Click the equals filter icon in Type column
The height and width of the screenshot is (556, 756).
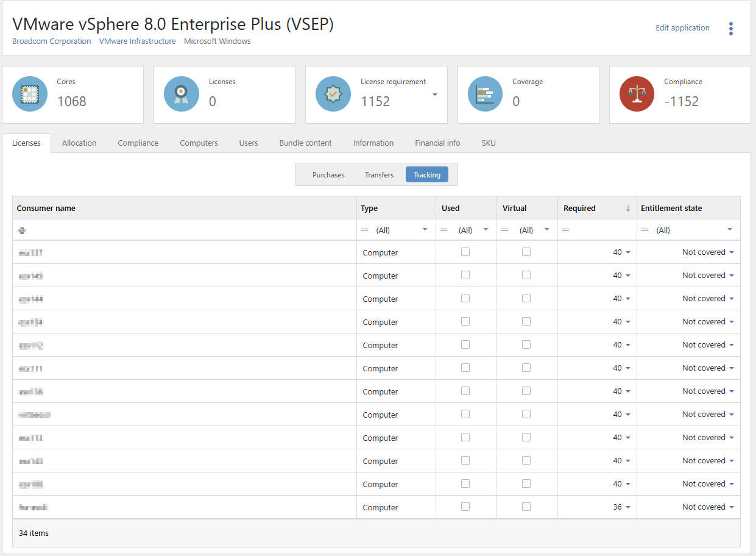pyautogui.click(x=365, y=230)
